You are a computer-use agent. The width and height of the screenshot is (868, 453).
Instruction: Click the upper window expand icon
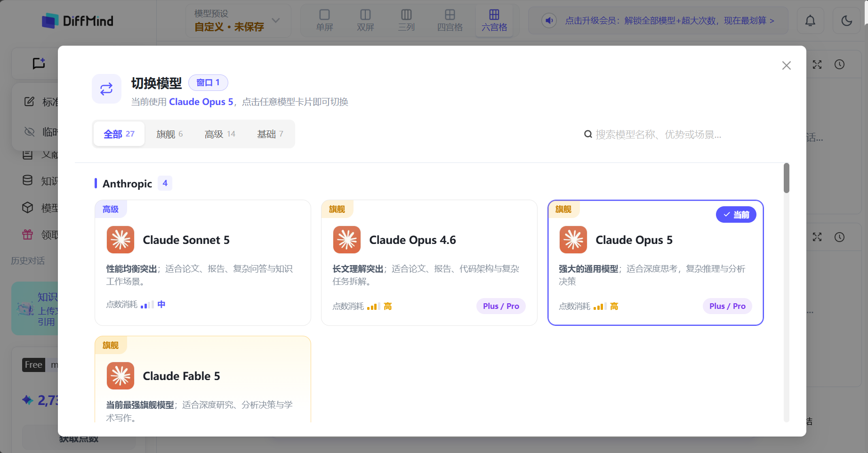point(817,65)
